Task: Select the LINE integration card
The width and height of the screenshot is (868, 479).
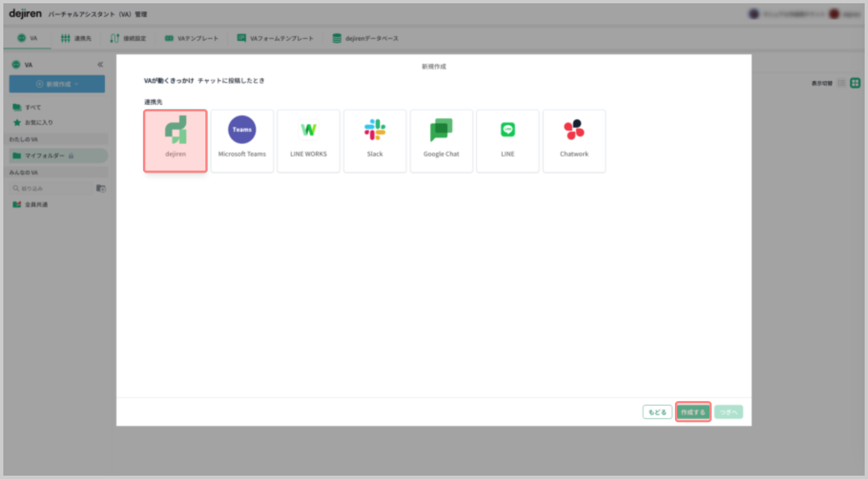Action: point(507,141)
